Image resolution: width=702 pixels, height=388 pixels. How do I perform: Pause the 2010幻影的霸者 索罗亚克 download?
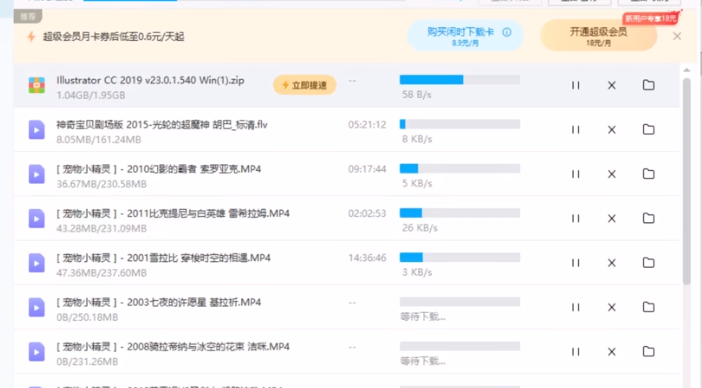pyautogui.click(x=575, y=174)
